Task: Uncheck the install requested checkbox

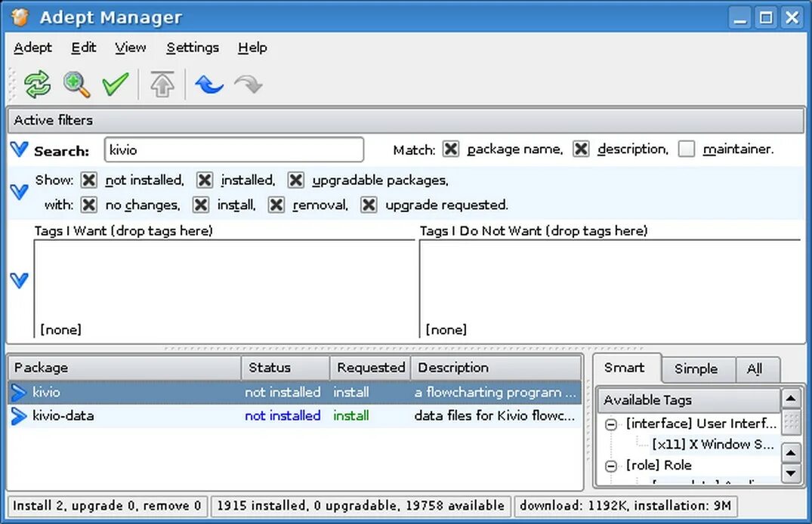Action: pos(201,205)
